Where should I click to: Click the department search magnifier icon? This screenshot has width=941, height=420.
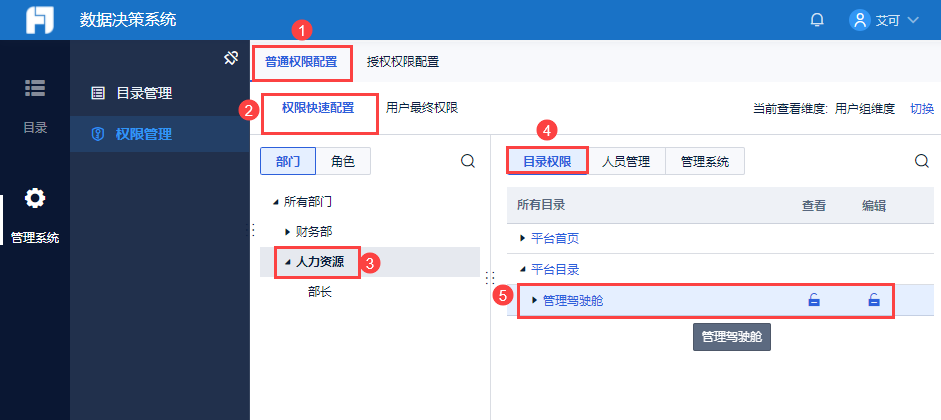pyautogui.click(x=467, y=161)
